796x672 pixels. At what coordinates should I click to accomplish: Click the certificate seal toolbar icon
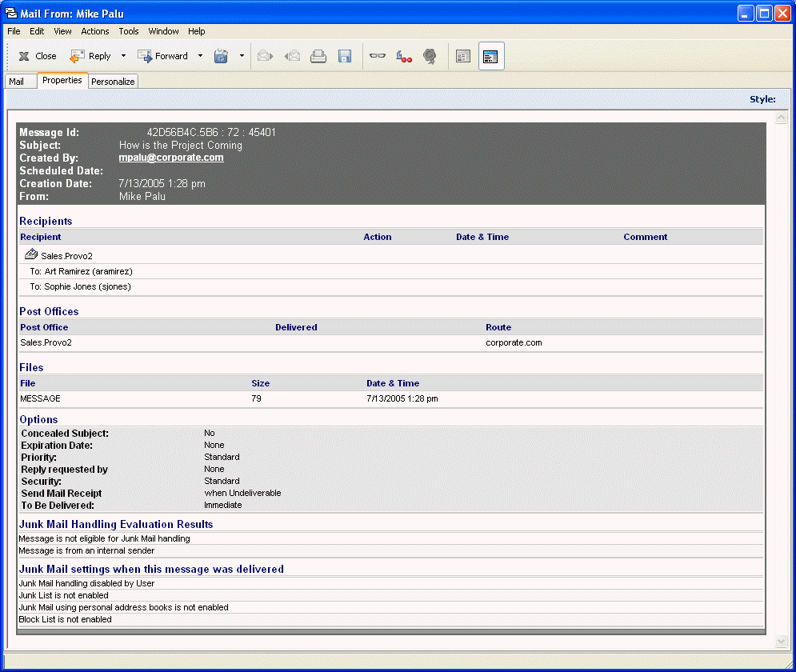[430, 56]
